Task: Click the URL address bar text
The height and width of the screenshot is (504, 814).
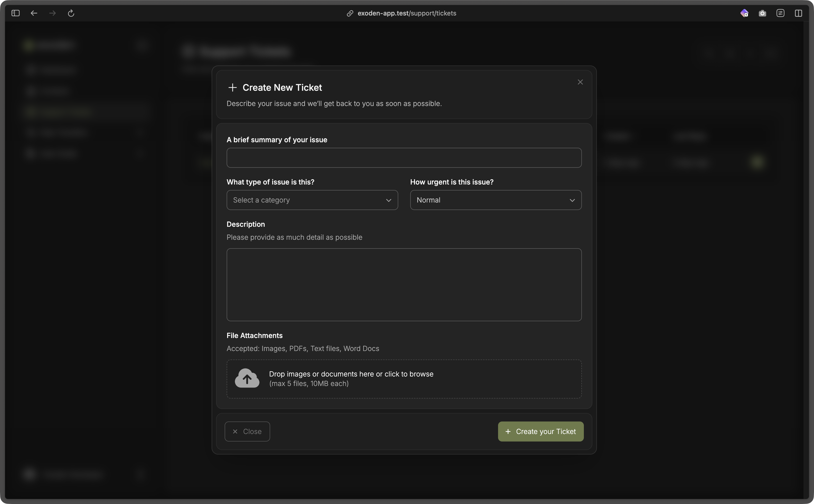Action: pyautogui.click(x=406, y=13)
